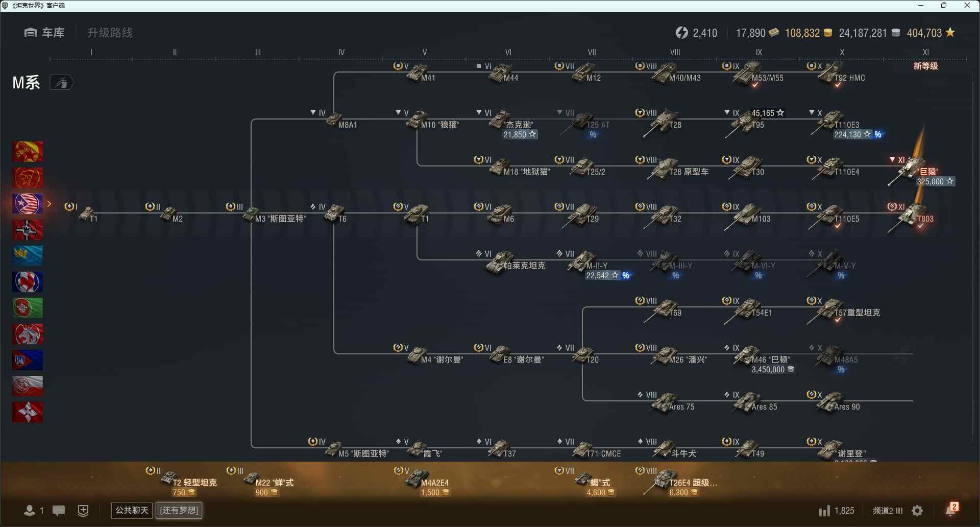Select the red flag with yellow star
The height and width of the screenshot is (527, 980).
click(x=28, y=152)
